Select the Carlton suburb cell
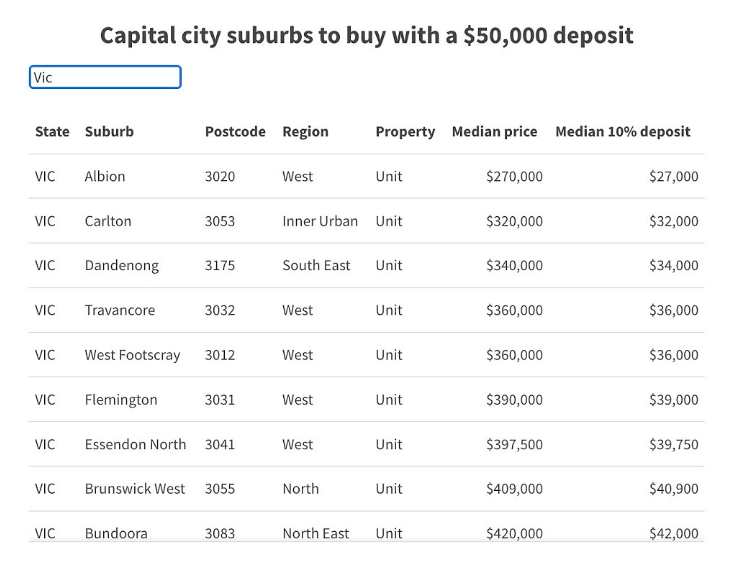The width and height of the screenshot is (734, 563). [x=108, y=221]
